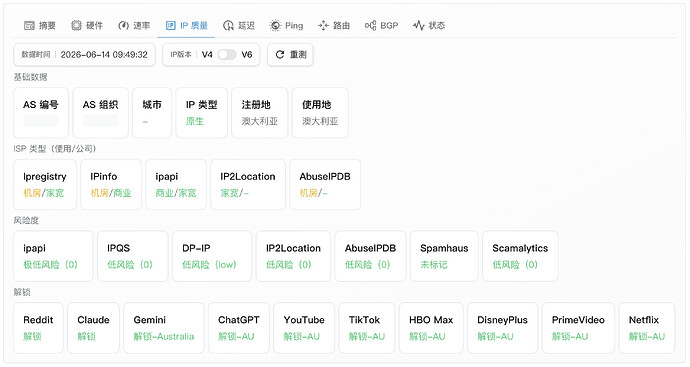Viewport: 690px width, 367px height.
Task: Click the status pulse icon (状态)
Action: pyautogui.click(x=418, y=26)
